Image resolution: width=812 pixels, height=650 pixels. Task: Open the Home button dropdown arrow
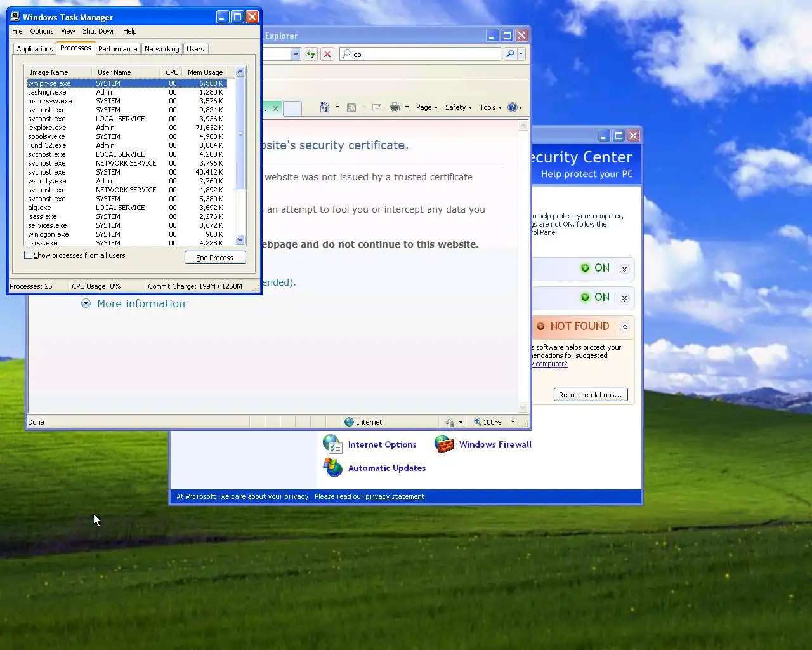[337, 107]
